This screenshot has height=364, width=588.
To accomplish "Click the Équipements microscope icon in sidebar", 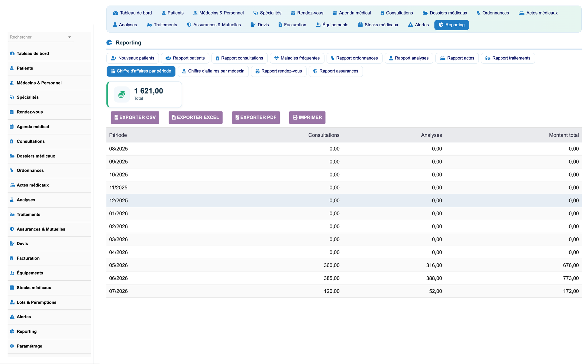I will coord(12,273).
